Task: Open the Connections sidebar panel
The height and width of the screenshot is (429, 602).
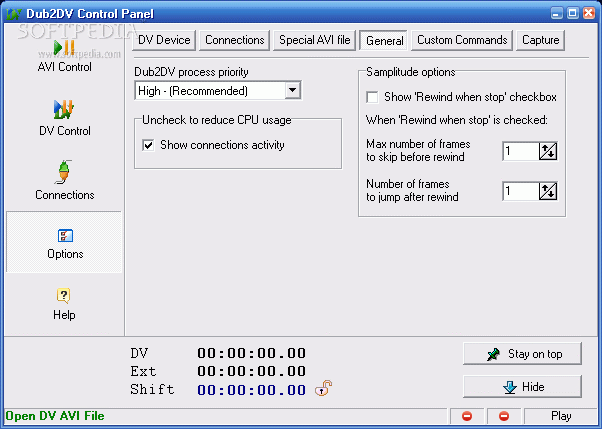Action: tap(64, 181)
